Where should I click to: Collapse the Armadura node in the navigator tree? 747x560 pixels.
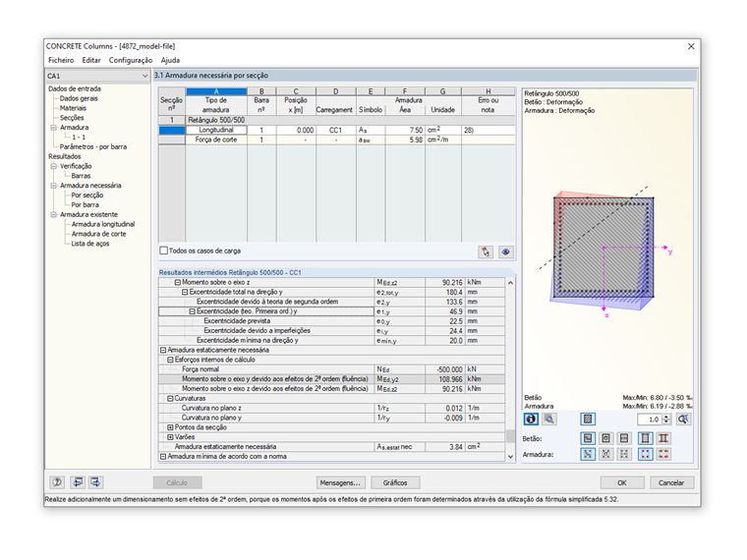(54, 128)
